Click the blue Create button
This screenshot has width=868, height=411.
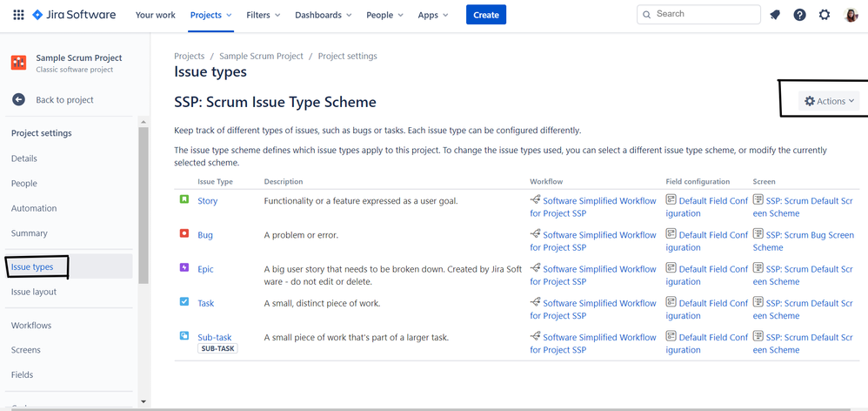[485, 15]
